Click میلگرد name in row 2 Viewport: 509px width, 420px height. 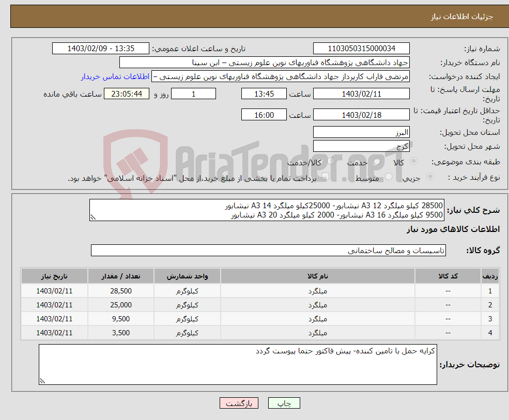tap(318, 305)
